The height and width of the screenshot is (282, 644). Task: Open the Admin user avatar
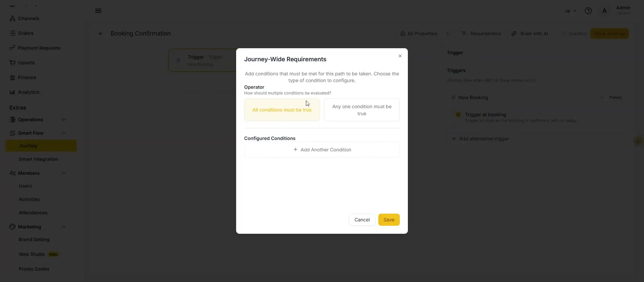pyautogui.click(x=604, y=11)
